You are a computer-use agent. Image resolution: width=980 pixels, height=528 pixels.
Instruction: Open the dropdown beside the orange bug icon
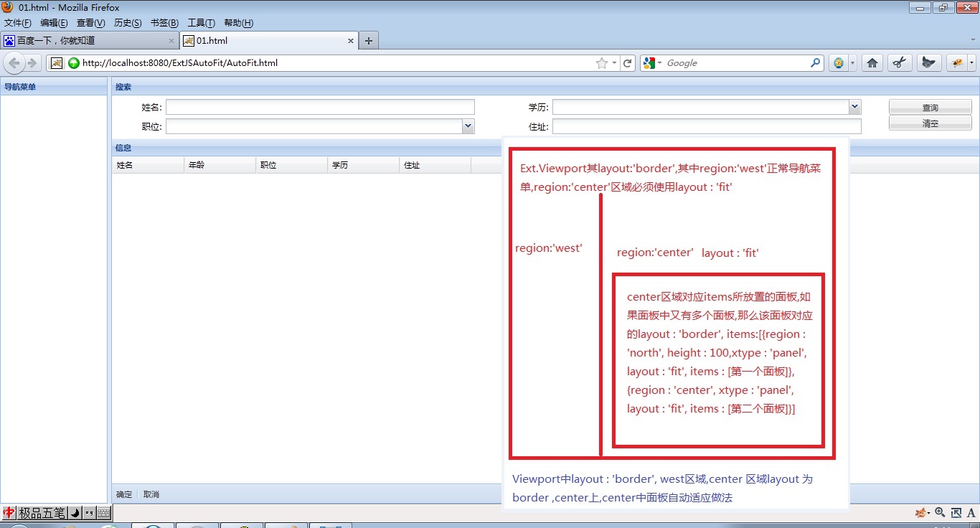(x=971, y=63)
